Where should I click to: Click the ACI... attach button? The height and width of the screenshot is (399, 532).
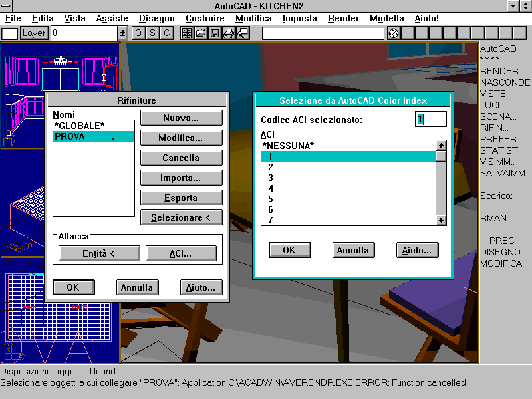(x=181, y=254)
